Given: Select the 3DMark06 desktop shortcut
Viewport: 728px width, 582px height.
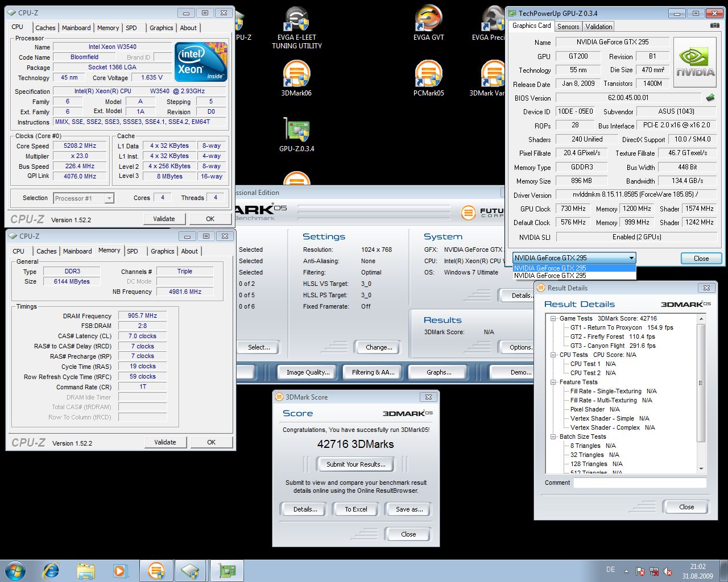Looking at the screenshot, I should coord(296,78).
